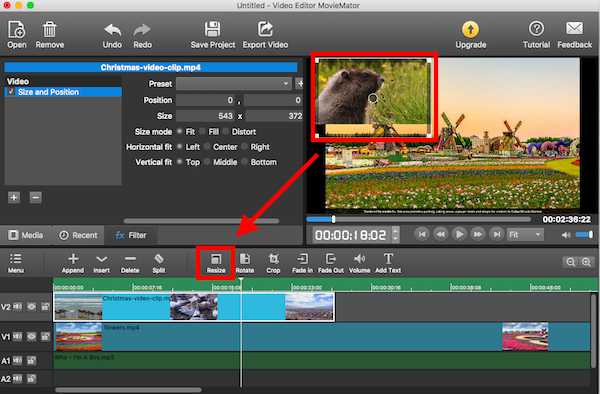Click the timecode stepper arrows
600x394 pixels.
[x=396, y=234]
